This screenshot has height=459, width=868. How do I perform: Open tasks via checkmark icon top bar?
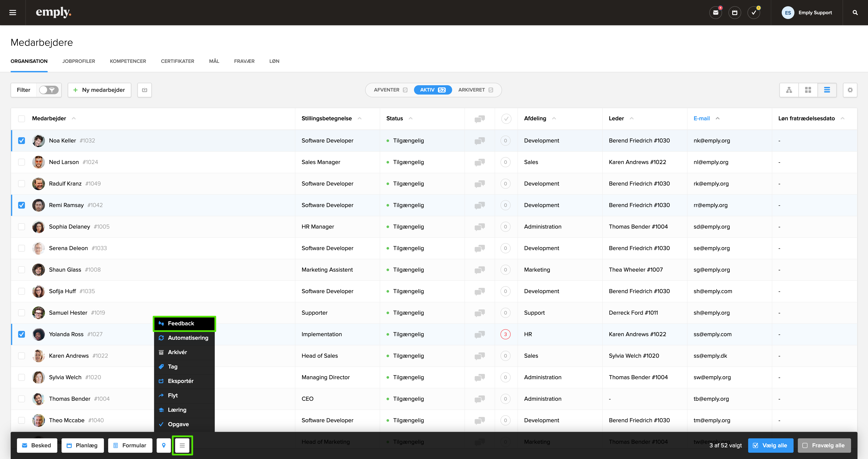[x=754, y=13]
